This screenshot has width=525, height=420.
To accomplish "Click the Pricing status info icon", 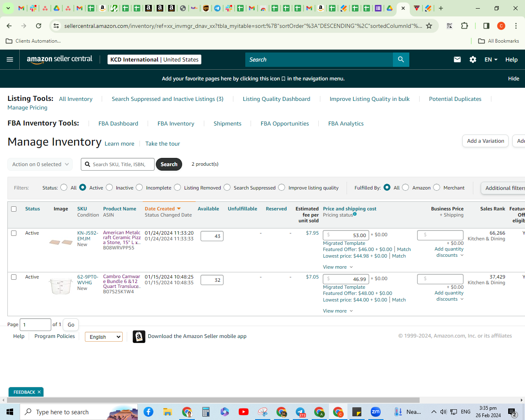I will click(x=355, y=214).
